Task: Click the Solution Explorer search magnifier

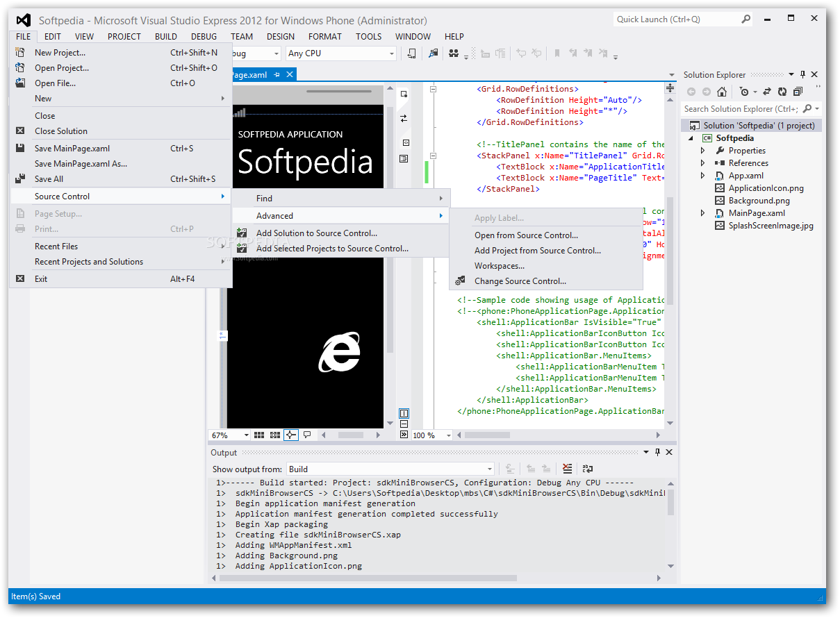Action: point(807,108)
